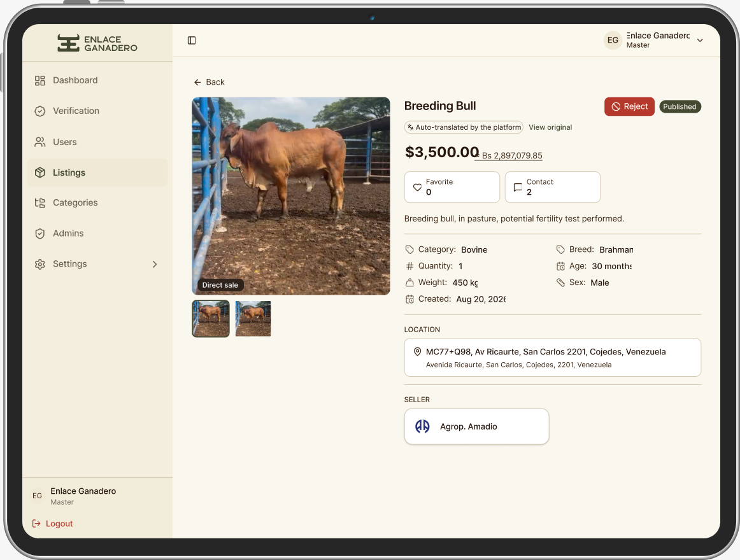Go to Verification section
The width and height of the screenshot is (740, 560).
[97, 111]
